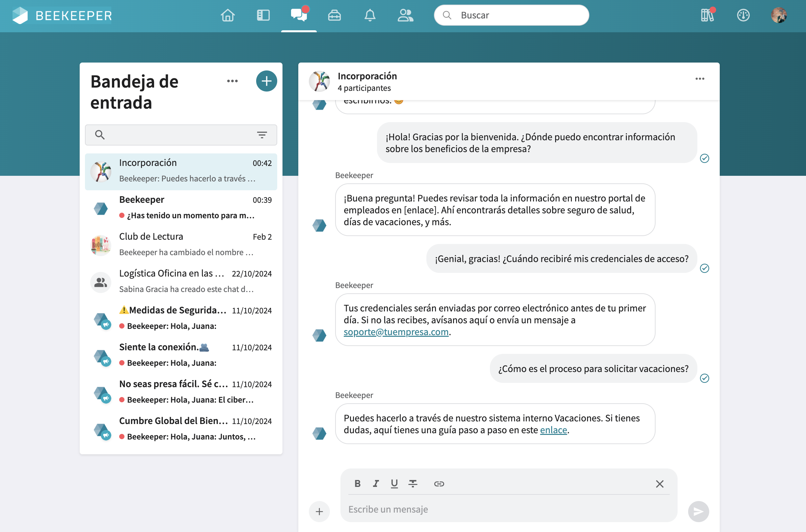Open soporte@tuempresa.com email link
The width and height of the screenshot is (806, 532).
396,332
